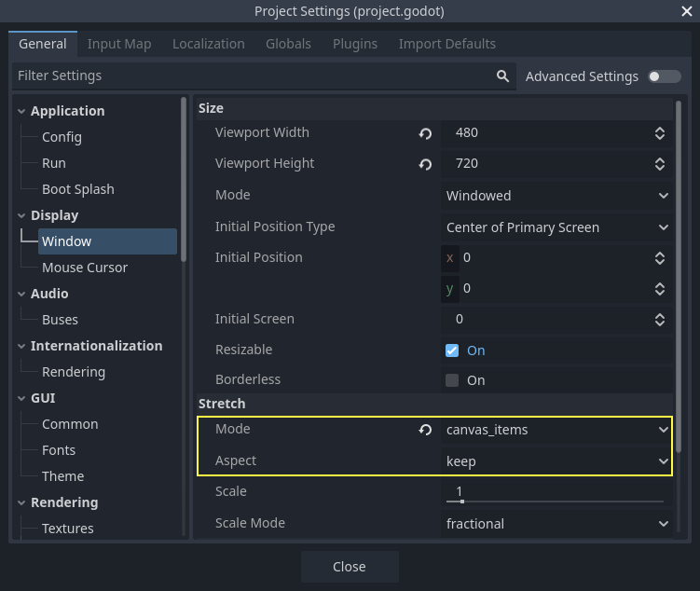Click the Initial Position x stepper arrows

click(x=660, y=258)
